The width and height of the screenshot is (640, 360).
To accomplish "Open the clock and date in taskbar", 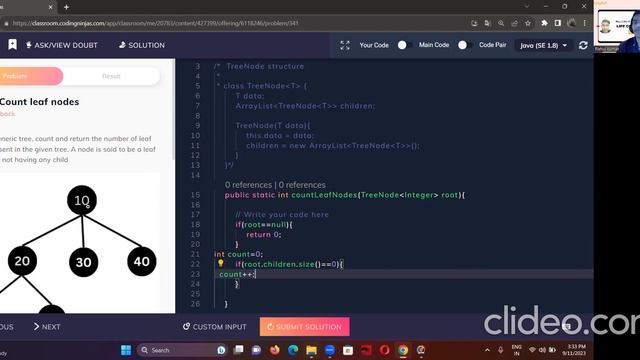I will click(574, 350).
